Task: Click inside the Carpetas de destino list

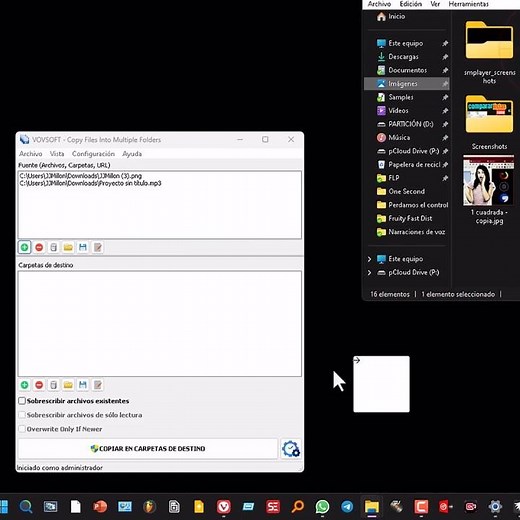Action: pos(160,324)
